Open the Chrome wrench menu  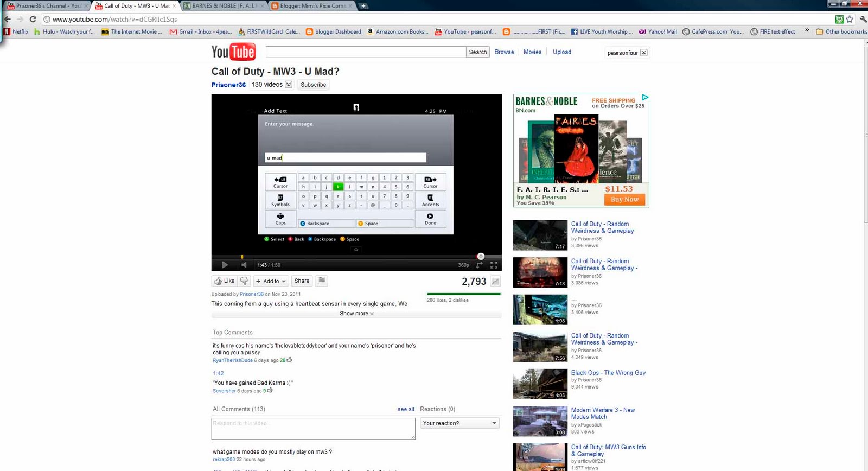tap(863, 19)
